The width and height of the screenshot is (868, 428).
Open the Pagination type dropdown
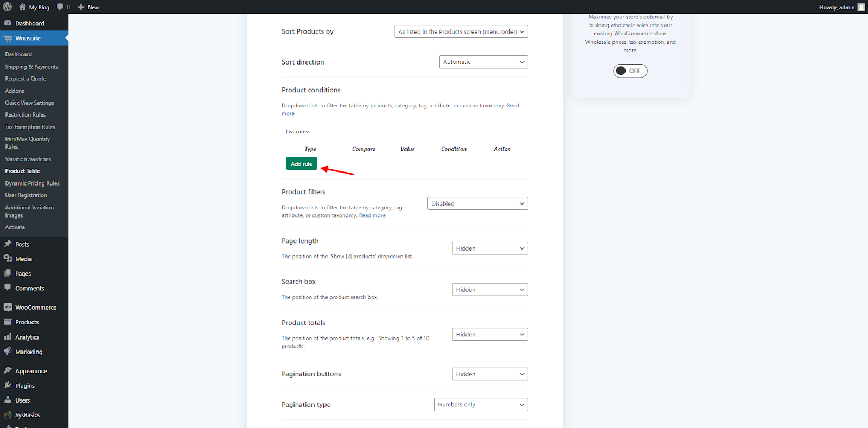click(x=481, y=405)
